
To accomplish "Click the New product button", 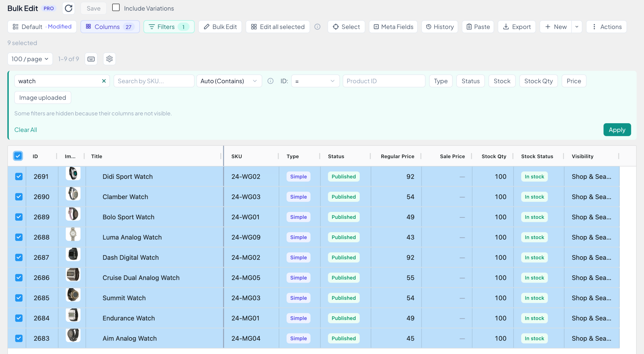I will [x=556, y=27].
